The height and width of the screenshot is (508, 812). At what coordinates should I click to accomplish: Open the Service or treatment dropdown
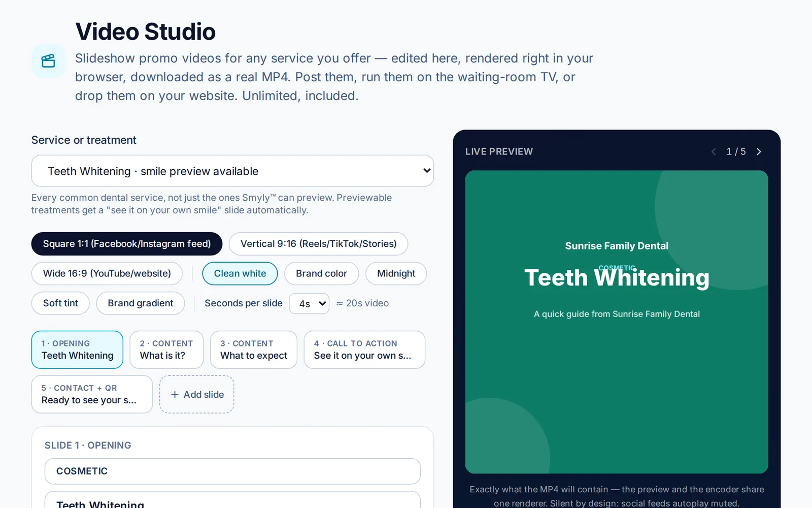coord(232,171)
